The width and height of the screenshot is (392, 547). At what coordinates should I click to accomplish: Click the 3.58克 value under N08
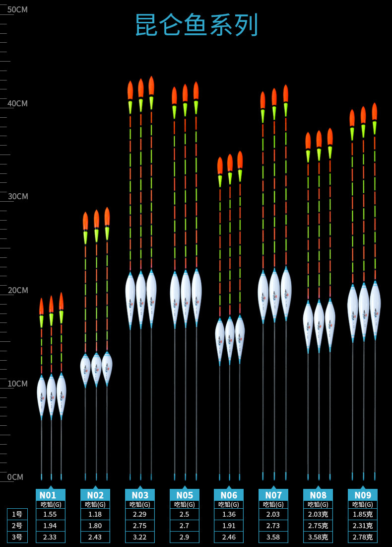318,537
